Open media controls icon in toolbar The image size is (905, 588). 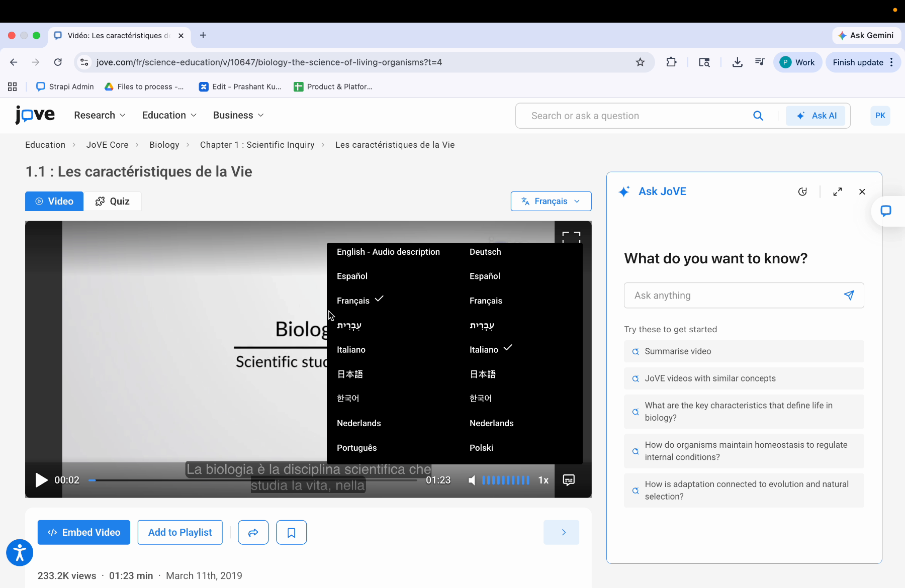[x=760, y=62]
